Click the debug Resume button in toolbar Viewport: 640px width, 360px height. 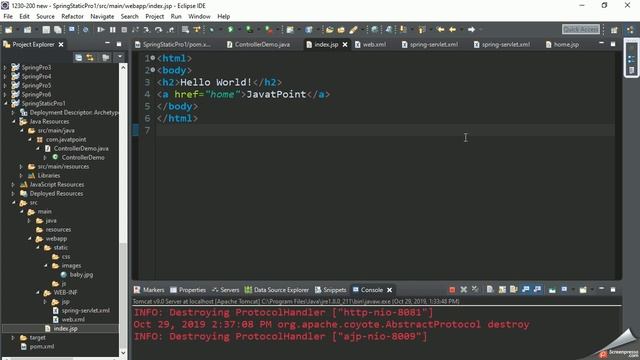tap(100, 29)
